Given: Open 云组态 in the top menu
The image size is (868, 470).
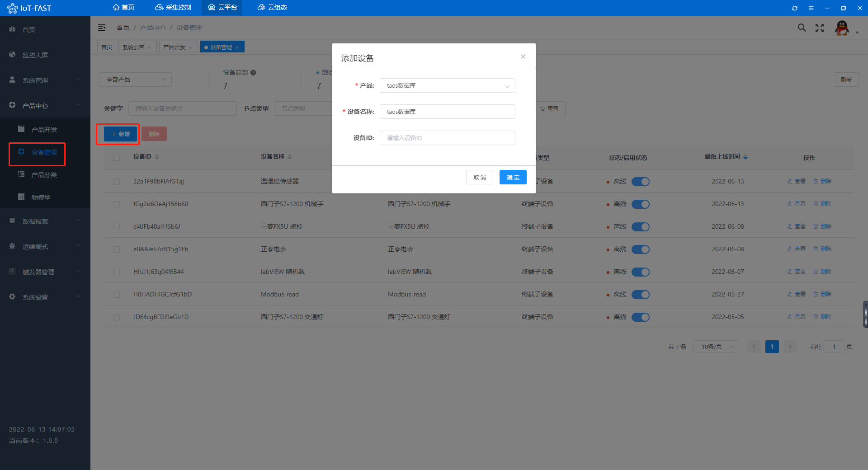Looking at the screenshot, I should (272, 8).
